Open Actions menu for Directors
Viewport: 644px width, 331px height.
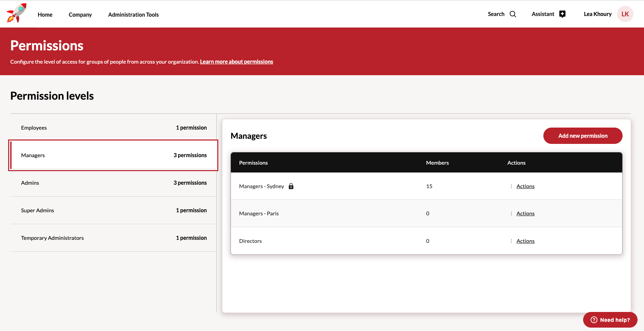pyautogui.click(x=525, y=241)
